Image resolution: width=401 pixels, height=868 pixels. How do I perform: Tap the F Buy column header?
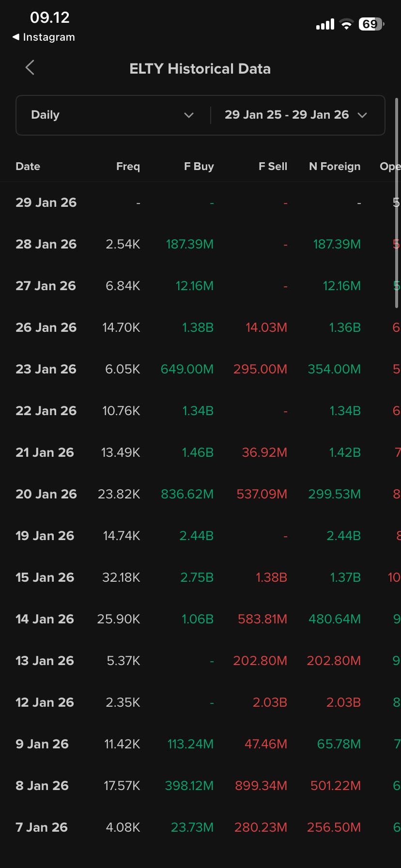point(199,167)
